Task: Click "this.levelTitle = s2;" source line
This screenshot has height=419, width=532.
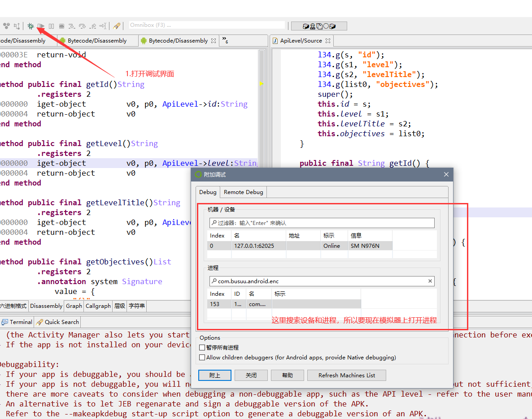Action: pos(364,124)
